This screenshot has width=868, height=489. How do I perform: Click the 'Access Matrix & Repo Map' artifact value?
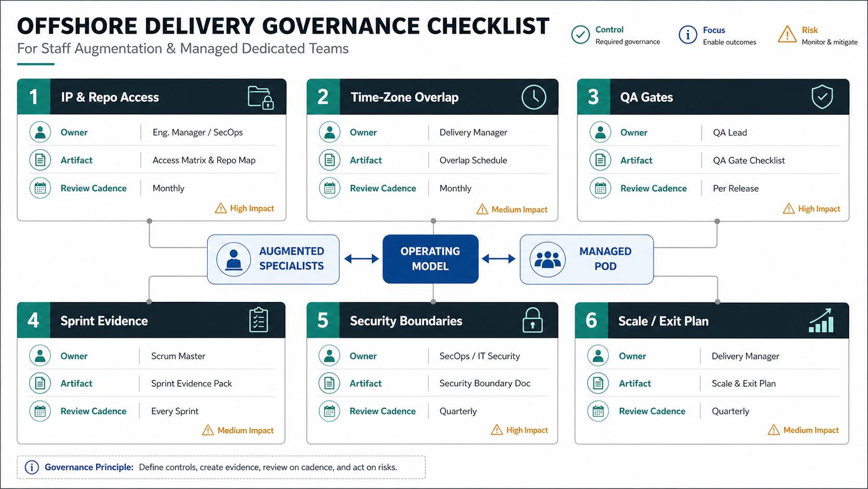coord(204,160)
